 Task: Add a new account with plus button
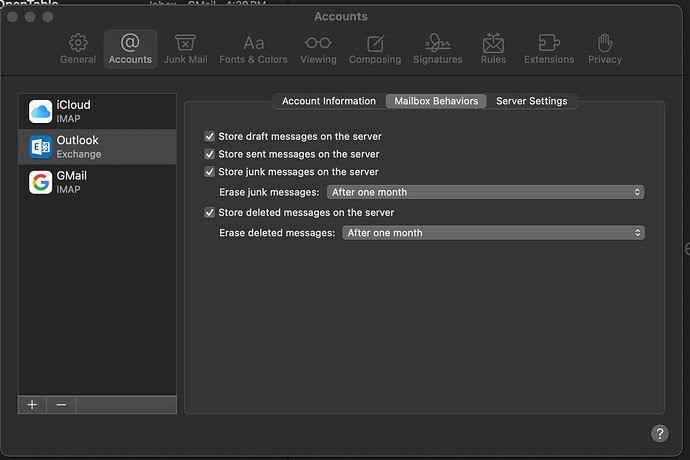tap(32, 405)
